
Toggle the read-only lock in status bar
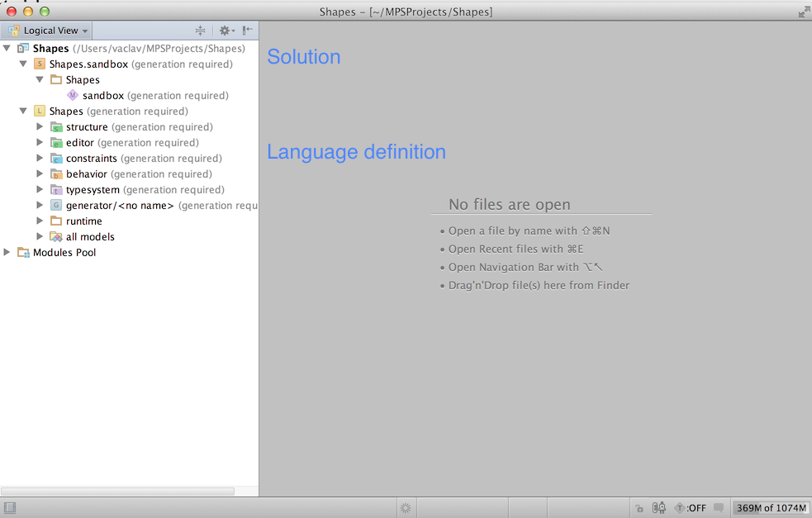pos(640,508)
